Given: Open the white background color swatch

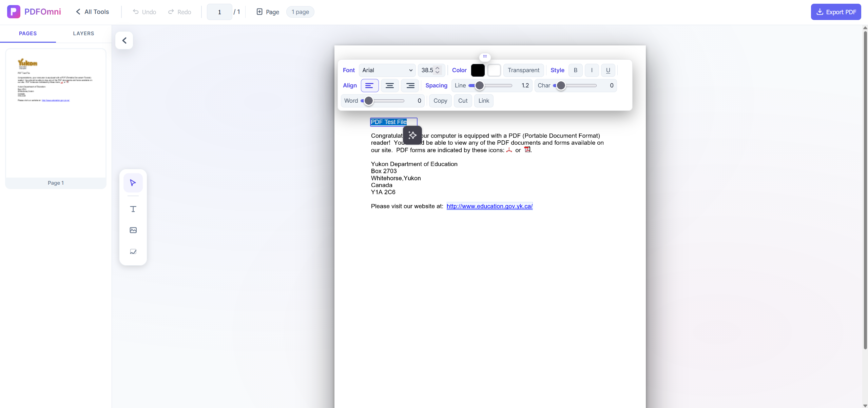Looking at the screenshot, I should coord(494,70).
